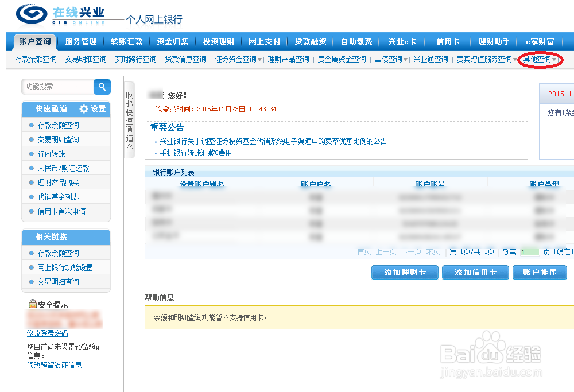Open the fund fee rate adjustment announcement

coord(273,141)
